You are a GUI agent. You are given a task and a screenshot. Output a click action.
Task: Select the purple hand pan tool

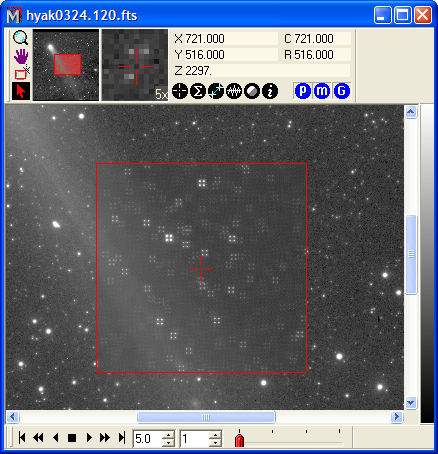(21, 56)
